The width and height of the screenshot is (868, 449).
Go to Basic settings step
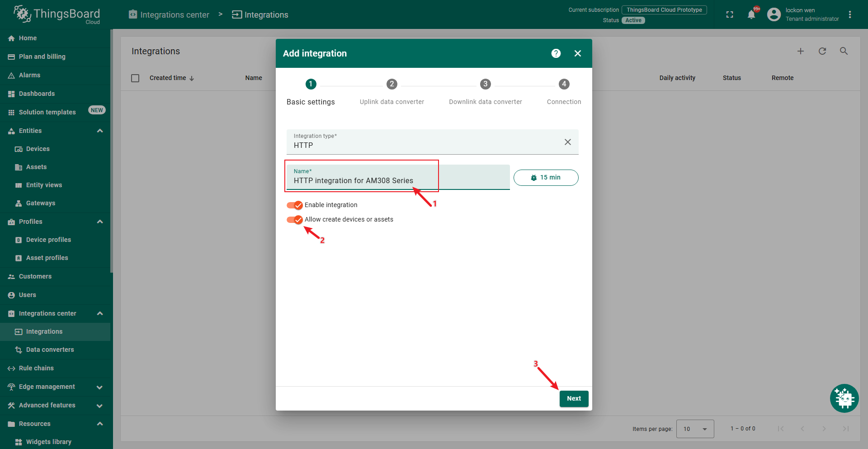(311, 93)
